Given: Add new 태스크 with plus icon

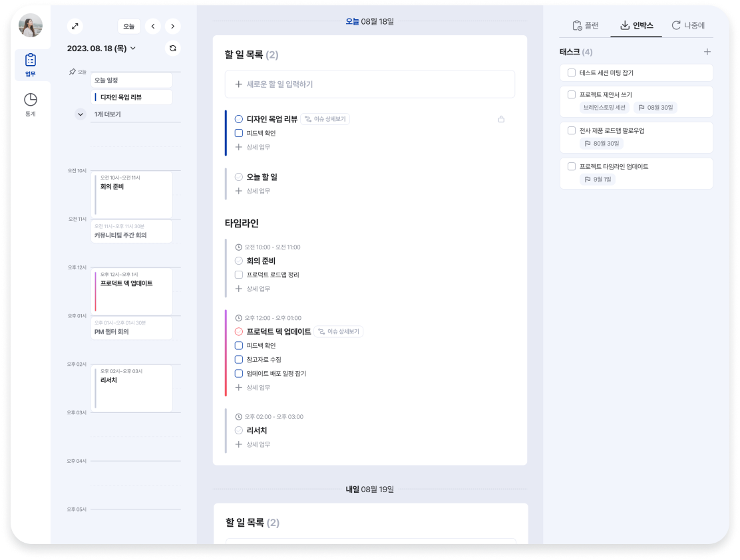Looking at the screenshot, I should (707, 52).
